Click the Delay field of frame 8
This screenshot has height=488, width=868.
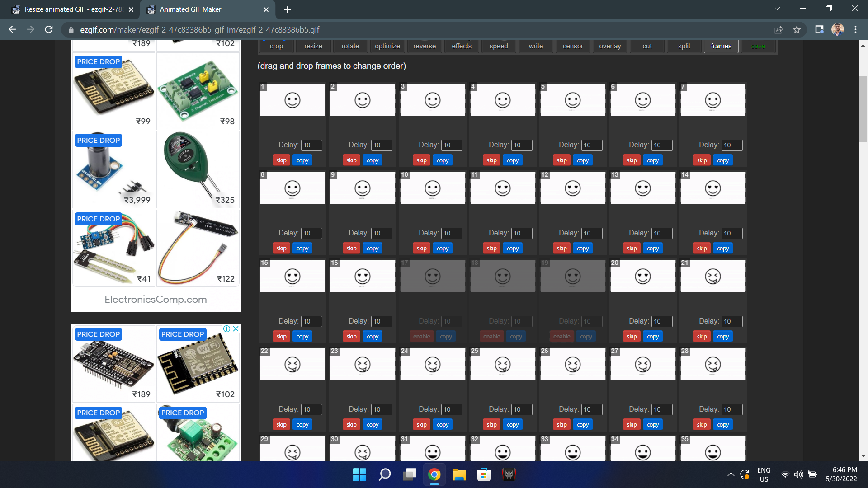(311, 233)
